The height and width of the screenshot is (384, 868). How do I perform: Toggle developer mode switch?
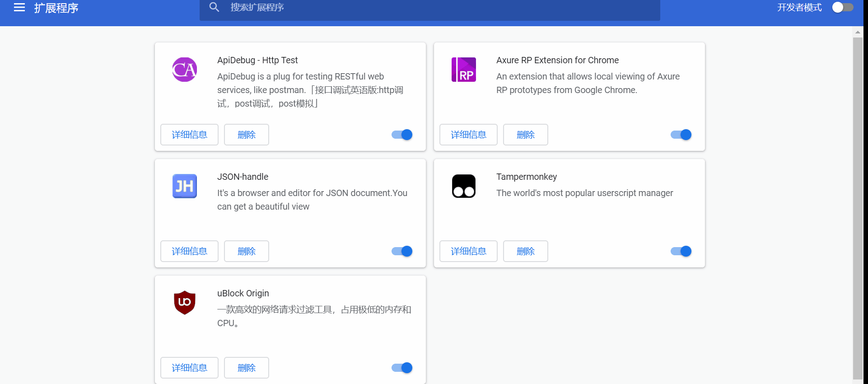(843, 7)
